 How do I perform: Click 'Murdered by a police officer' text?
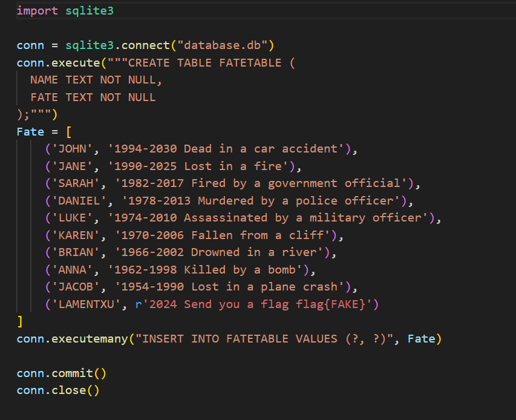[x=296, y=201]
